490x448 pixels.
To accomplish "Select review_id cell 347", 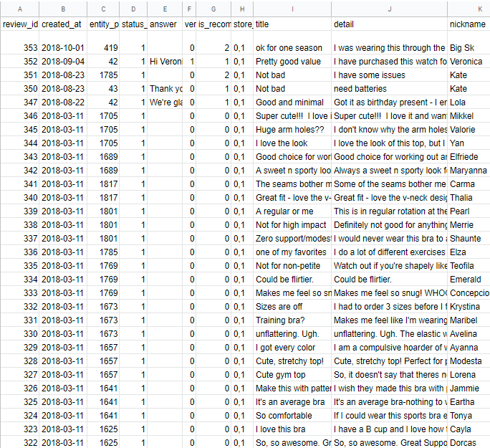I will click(19, 103).
